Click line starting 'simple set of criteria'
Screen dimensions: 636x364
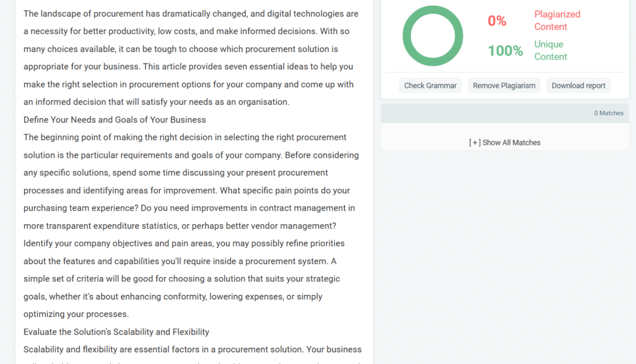click(181, 278)
